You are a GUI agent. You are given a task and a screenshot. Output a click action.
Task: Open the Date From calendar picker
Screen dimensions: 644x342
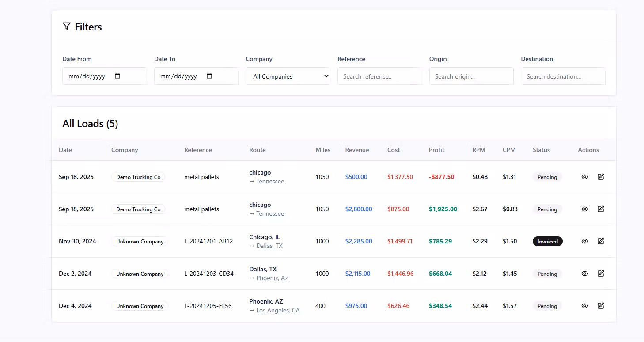tap(117, 76)
